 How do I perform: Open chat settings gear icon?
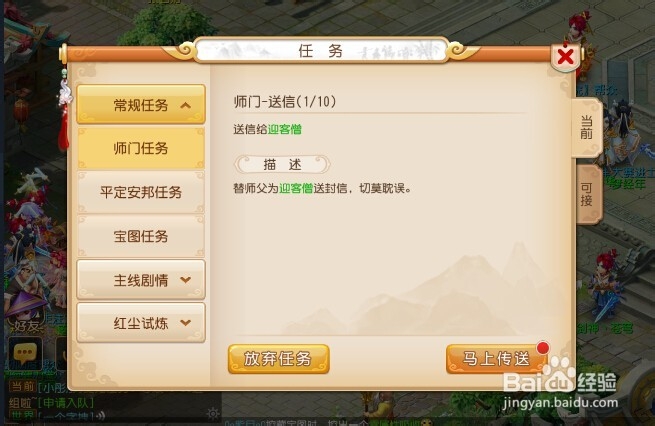coord(213,414)
